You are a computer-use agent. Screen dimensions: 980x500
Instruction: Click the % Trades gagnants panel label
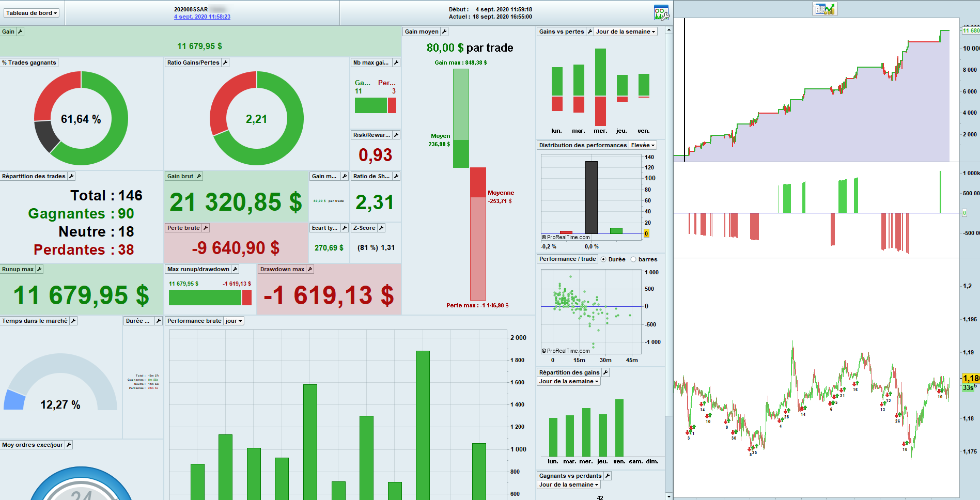pyautogui.click(x=29, y=62)
